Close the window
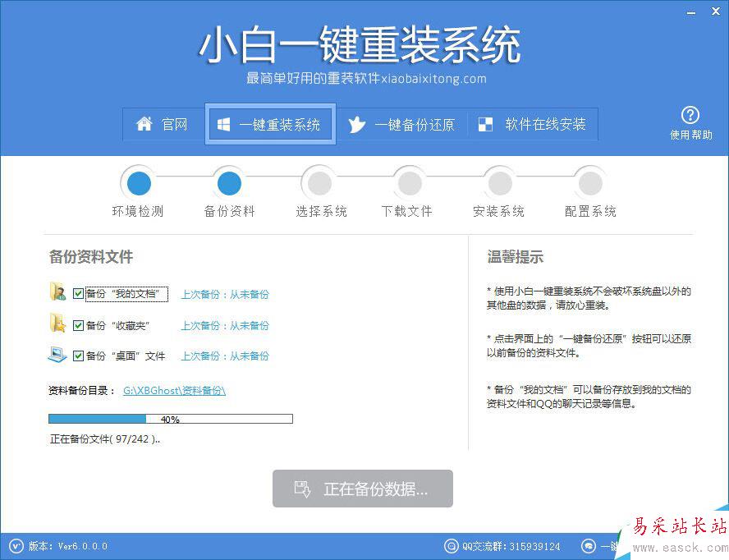The height and width of the screenshot is (560, 729). 716,11
